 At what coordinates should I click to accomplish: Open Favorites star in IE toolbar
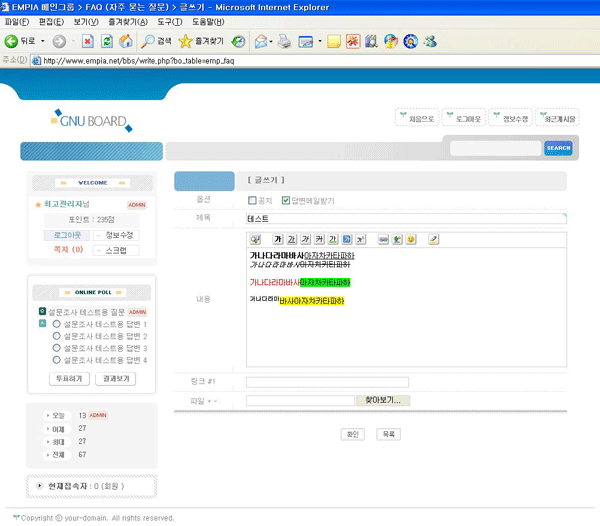tap(185, 41)
